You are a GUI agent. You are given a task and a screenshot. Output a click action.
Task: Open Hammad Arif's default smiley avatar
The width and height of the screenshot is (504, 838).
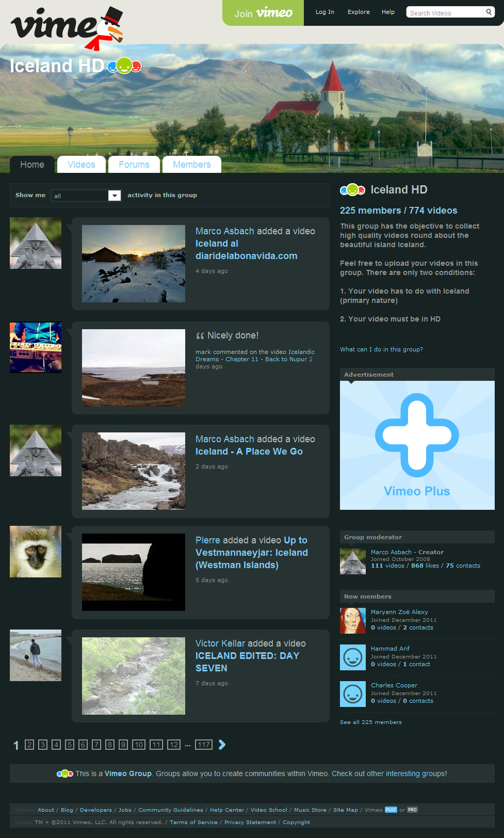pos(353,657)
